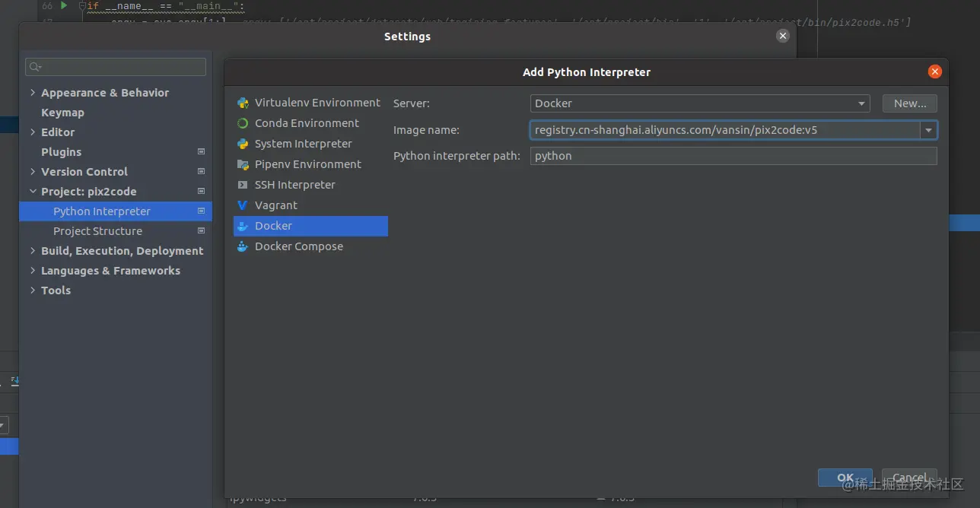Expand the Tools settings group
The image size is (980, 508).
click(33, 291)
